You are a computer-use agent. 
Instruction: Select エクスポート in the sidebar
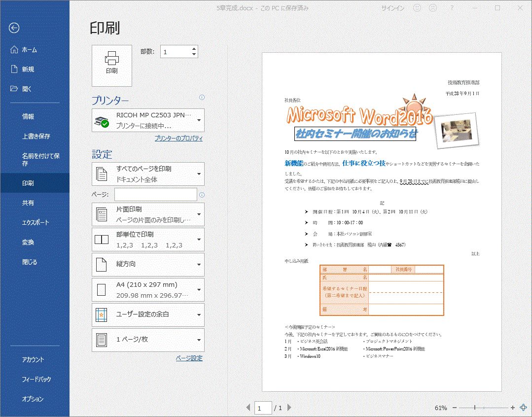click(35, 222)
